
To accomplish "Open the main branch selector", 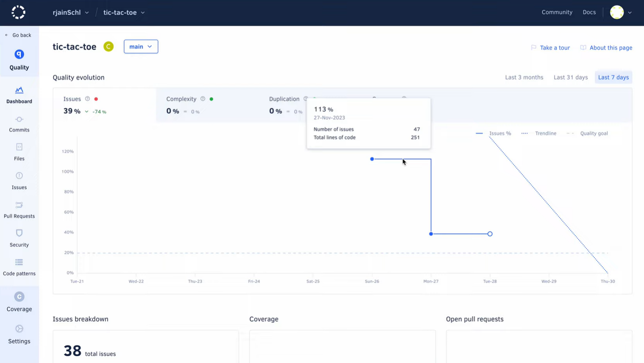I will [x=141, y=47].
